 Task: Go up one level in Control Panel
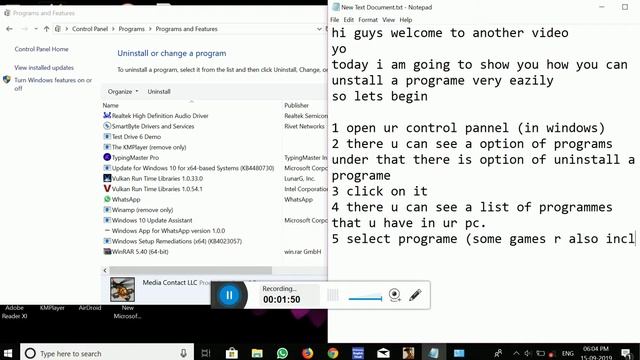[x=47, y=29]
